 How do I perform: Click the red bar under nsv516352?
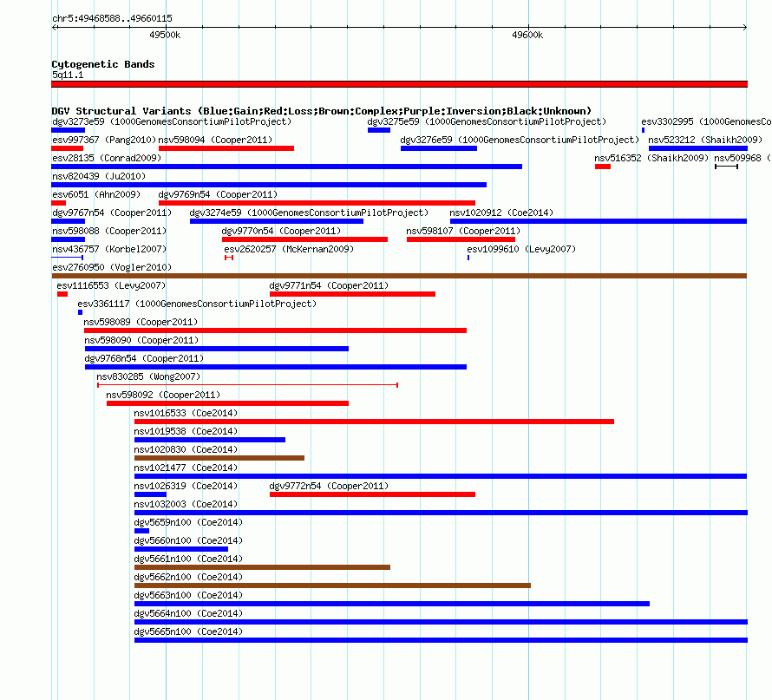(x=603, y=167)
